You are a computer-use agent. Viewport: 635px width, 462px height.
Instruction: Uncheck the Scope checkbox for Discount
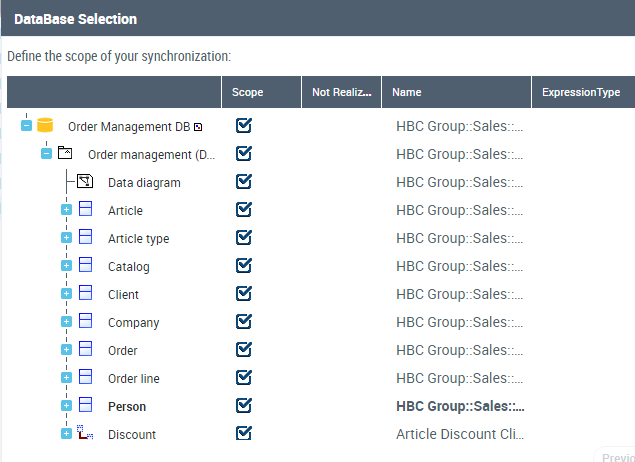coord(244,434)
